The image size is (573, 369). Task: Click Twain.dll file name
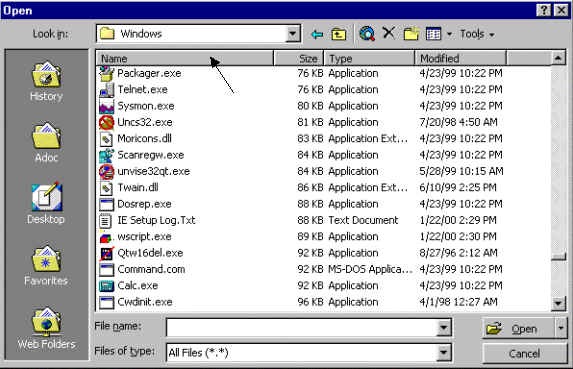point(138,188)
